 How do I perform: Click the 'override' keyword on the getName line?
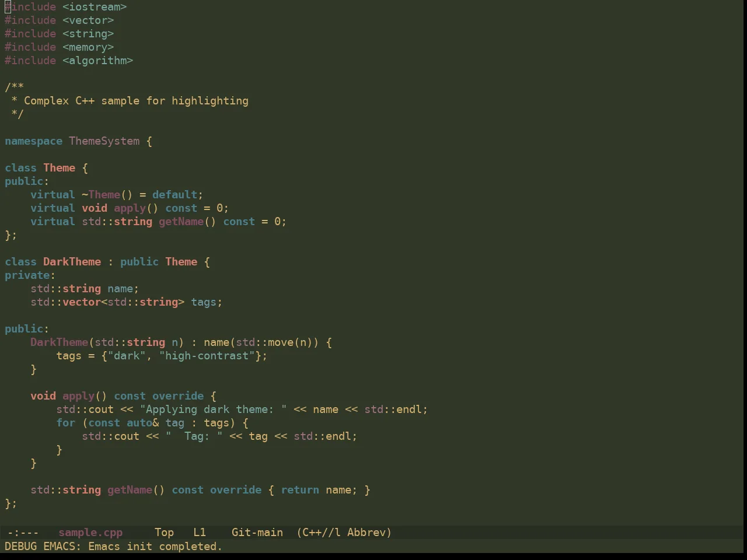(x=236, y=490)
